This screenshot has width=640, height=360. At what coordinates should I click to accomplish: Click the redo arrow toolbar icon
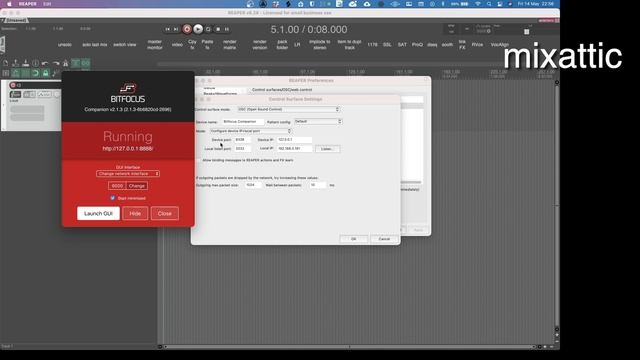click(56, 63)
